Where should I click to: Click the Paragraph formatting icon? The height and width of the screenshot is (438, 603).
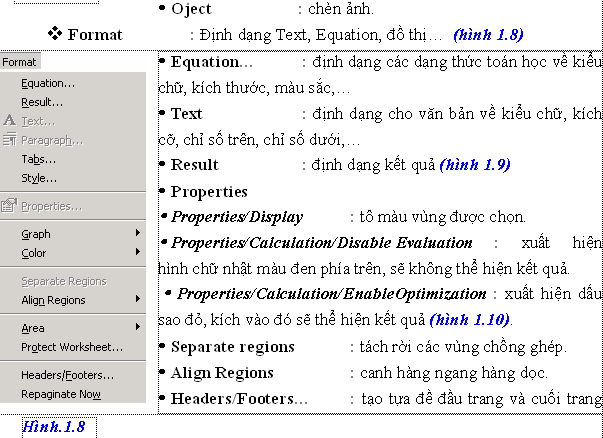pyautogui.click(x=10, y=140)
